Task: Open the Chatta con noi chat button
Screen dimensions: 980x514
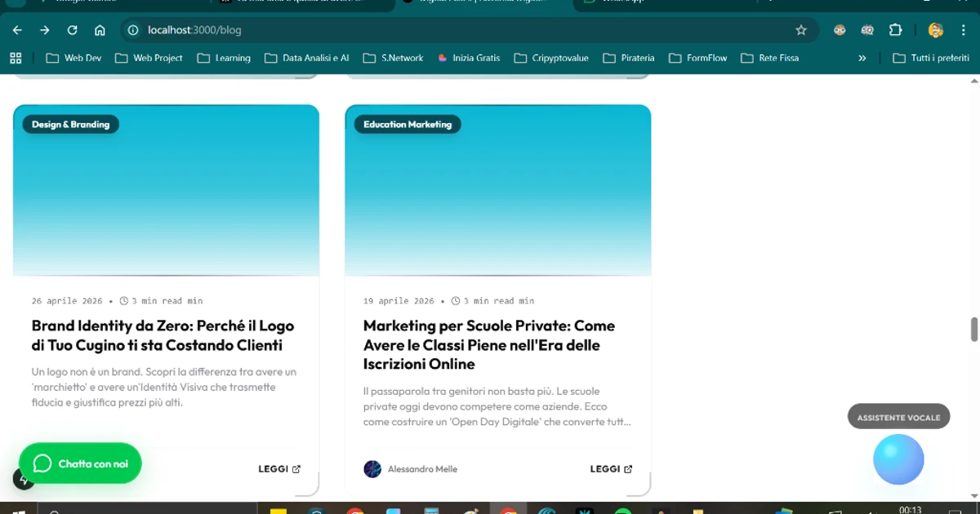Action: coord(80,463)
